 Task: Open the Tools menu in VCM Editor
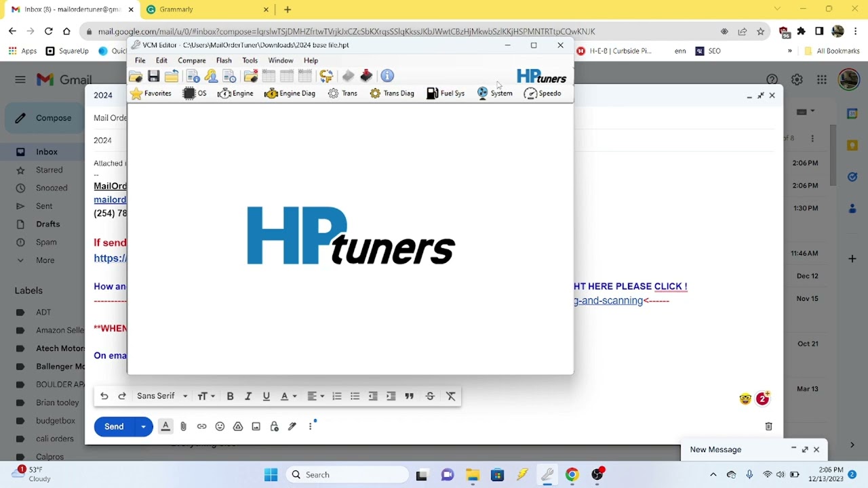tap(250, 60)
